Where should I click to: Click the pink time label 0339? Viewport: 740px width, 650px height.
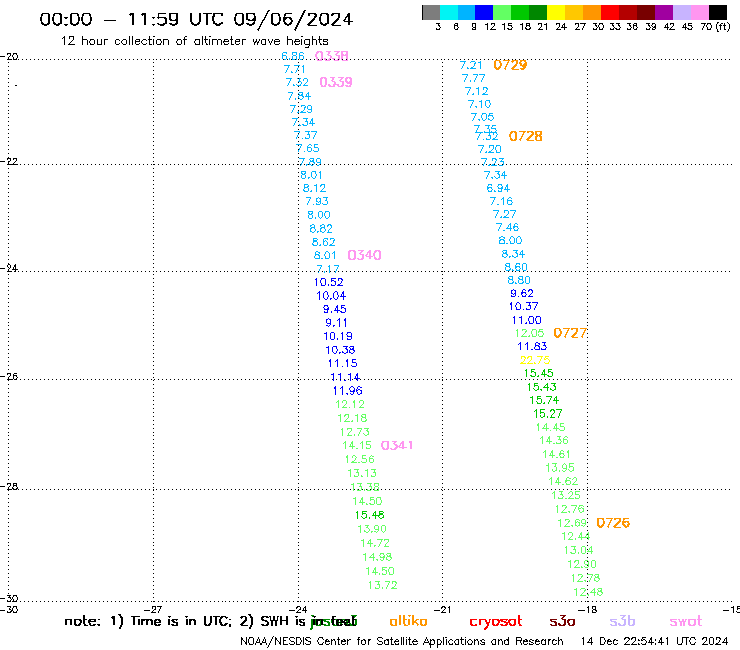(x=336, y=82)
